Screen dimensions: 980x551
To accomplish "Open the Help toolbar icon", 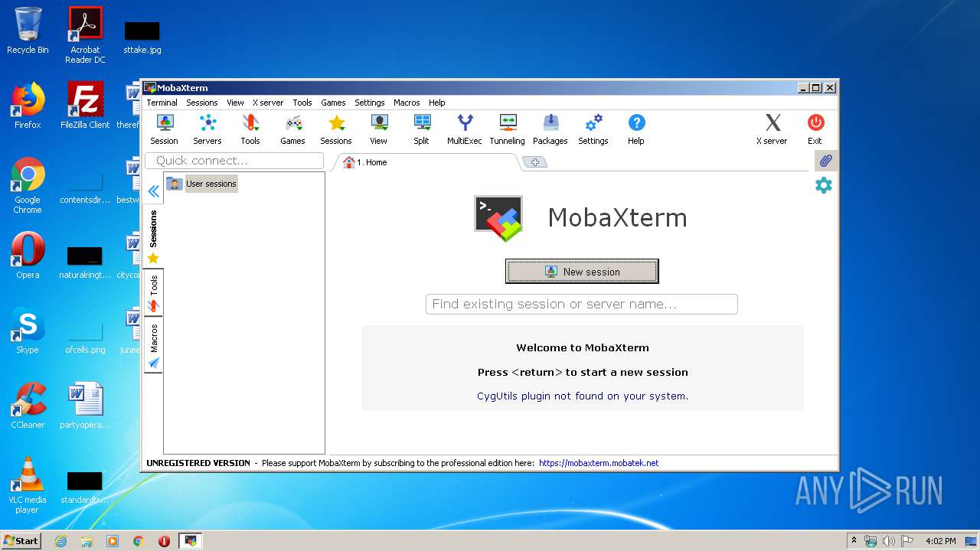I will 636,129.
